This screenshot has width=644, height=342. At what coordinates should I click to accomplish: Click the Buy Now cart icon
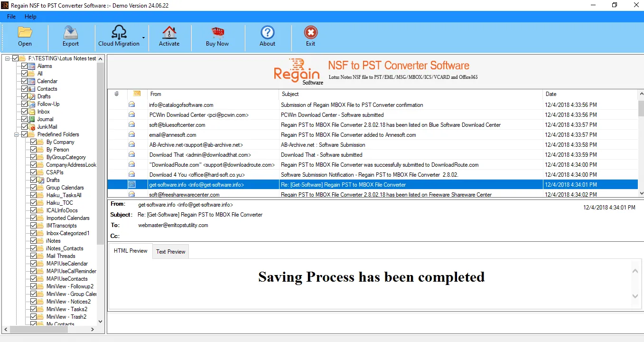coord(217,32)
